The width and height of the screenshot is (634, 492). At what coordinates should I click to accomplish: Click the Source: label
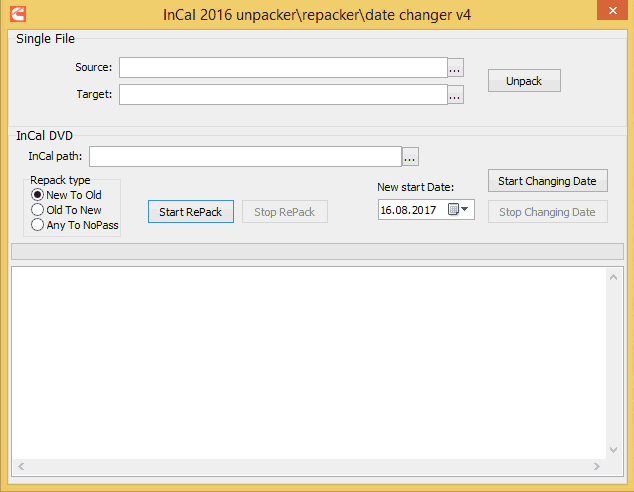[x=93, y=67]
